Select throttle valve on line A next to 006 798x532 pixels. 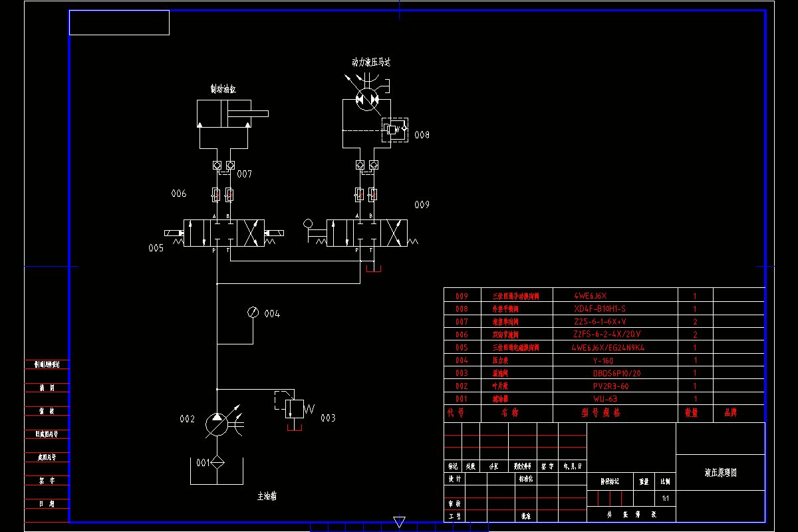[215, 195]
